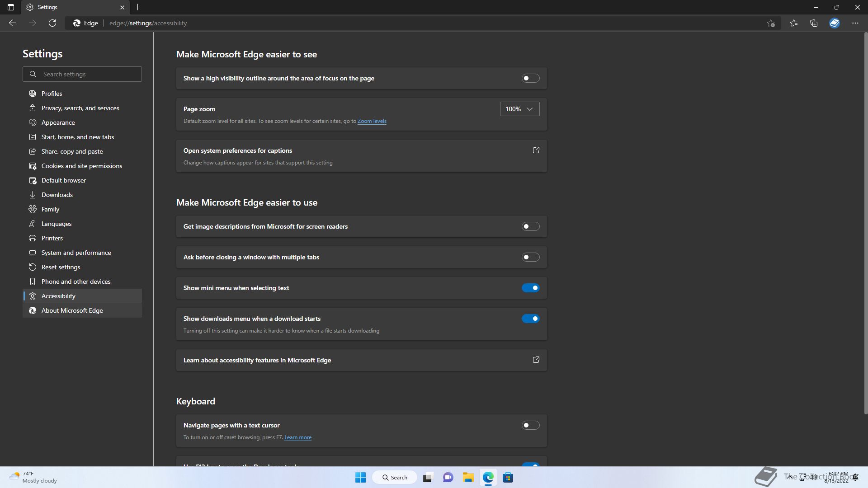This screenshot has width=868, height=488.
Task: Click the Printers icon in sidebar
Action: coord(33,238)
